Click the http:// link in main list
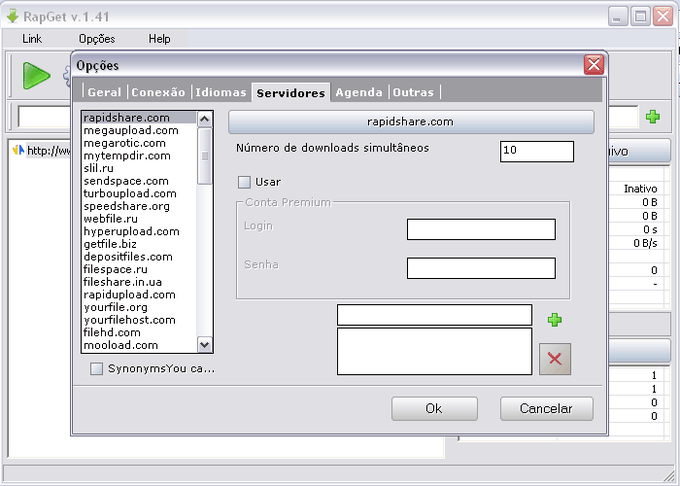Screen dimensions: 680x486 coord(48,151)
